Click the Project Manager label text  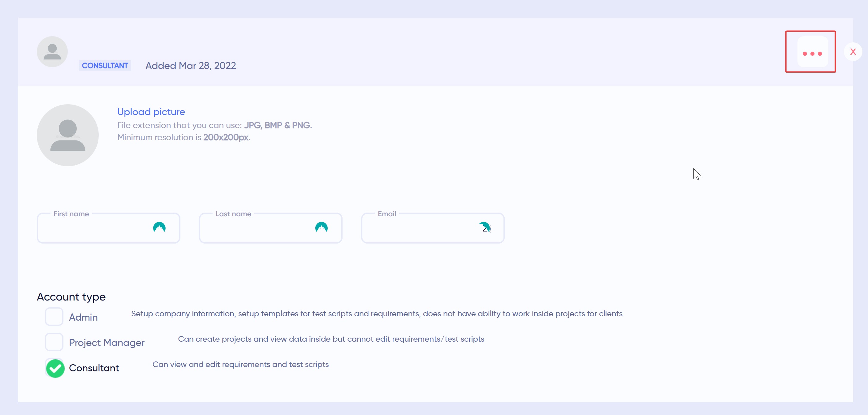[106, 343]
